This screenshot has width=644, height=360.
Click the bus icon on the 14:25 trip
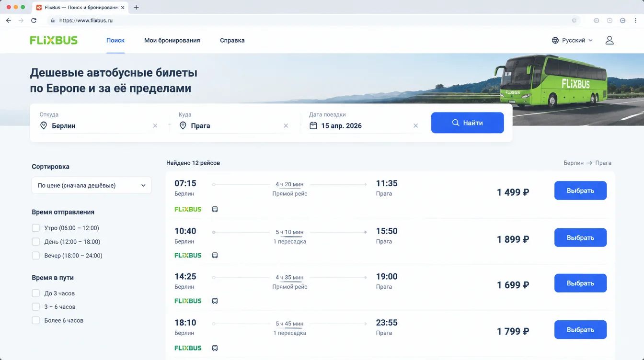click(x=215, y=301)
